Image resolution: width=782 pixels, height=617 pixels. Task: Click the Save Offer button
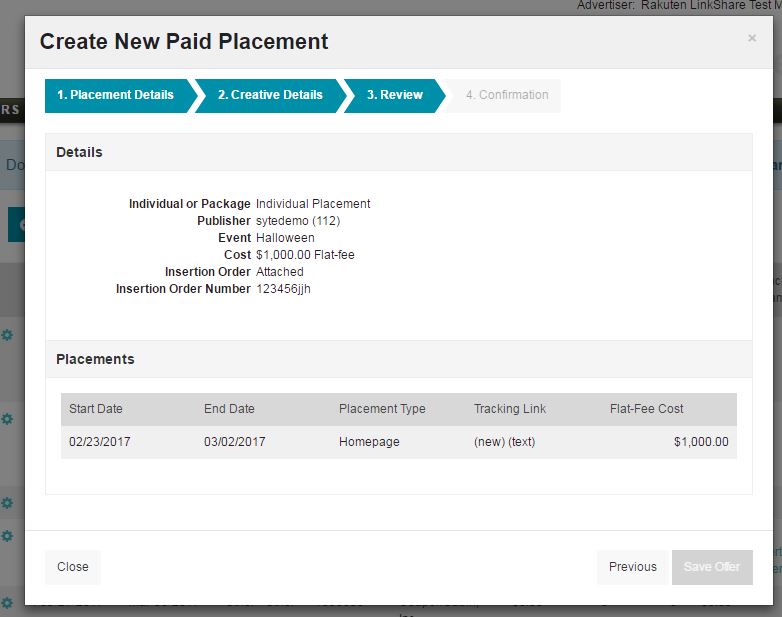pyautogui.click(x=712, y=567)
